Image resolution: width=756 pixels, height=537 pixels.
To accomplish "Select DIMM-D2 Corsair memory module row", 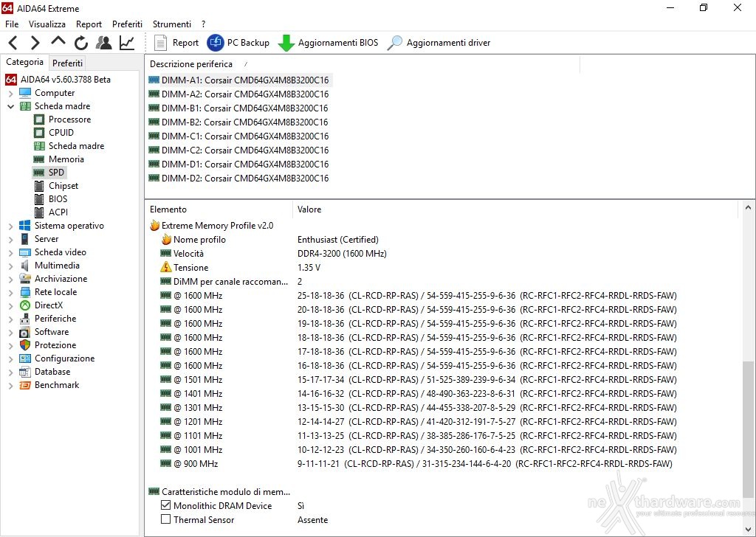I will pos(238,178).
